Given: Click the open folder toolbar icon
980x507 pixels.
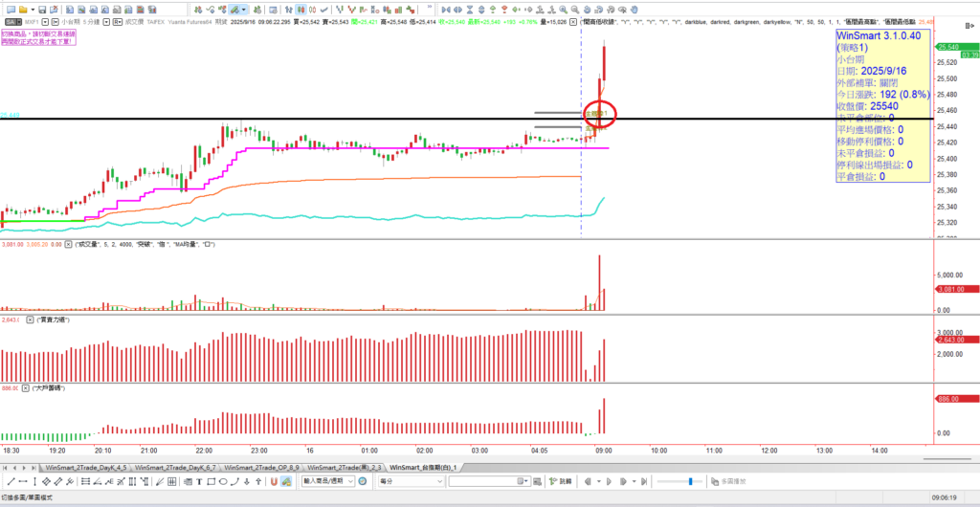Looking at the screenshot, I should pyautogui.click(x=23, y=8).
